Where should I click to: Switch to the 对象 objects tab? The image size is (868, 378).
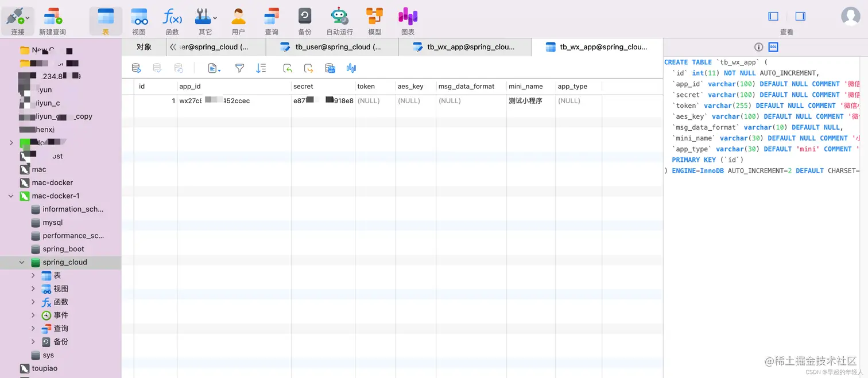144,47
